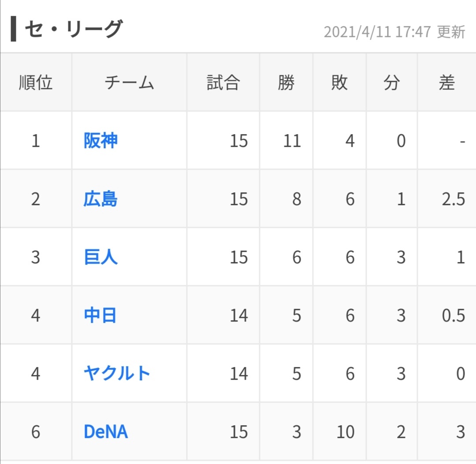Select 広島's 2.5 games-behind value
This screenshot has height=464, width=476.
[453, 199]
